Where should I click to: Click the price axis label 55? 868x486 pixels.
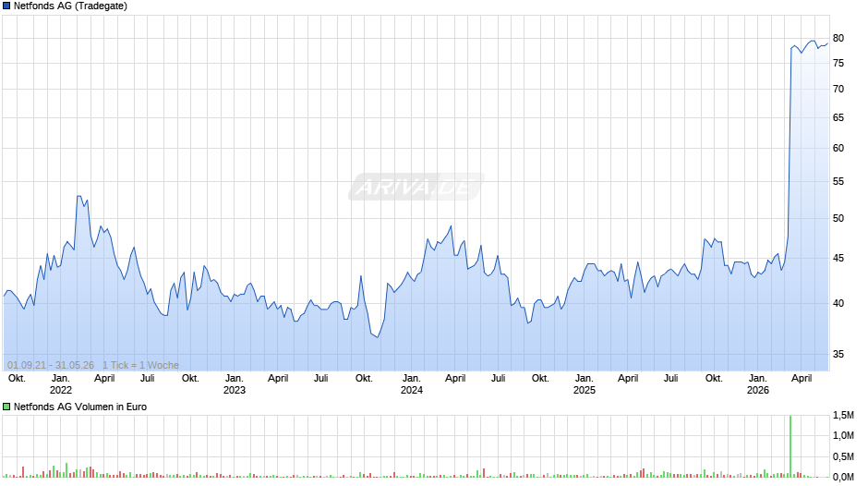pyautogui.click(x=838, y=181)
